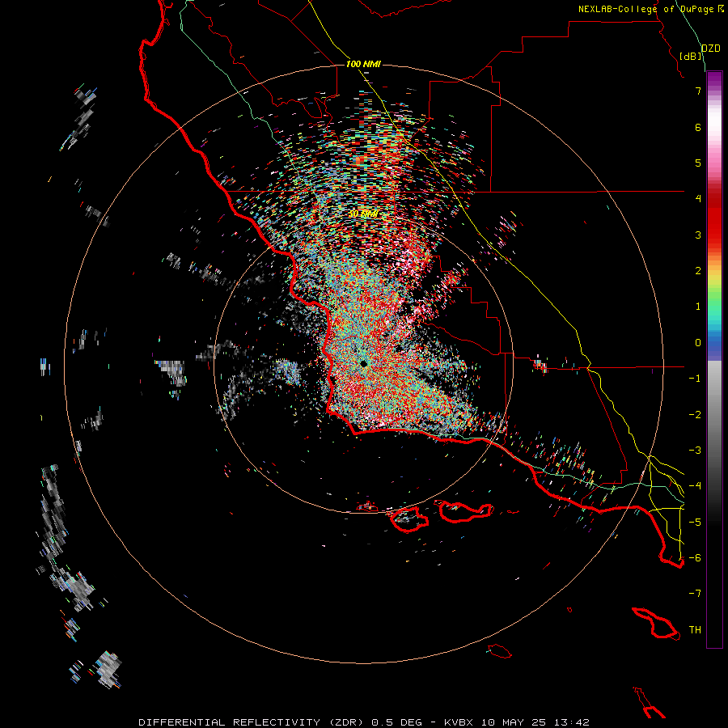The width and height of the screenshot is (728, 728).
Task: Click the -2 label on the color scale
Action: [695, 415]
